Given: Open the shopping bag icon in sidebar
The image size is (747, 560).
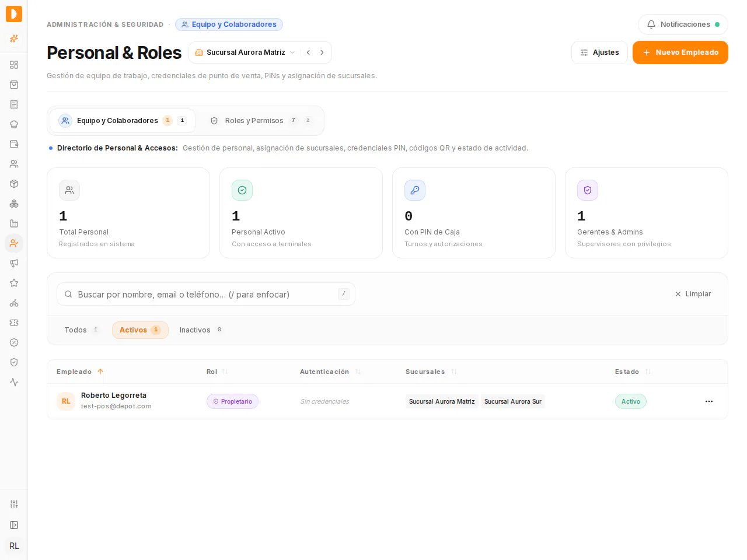Looking at the screenshot, I should point(14,85).
